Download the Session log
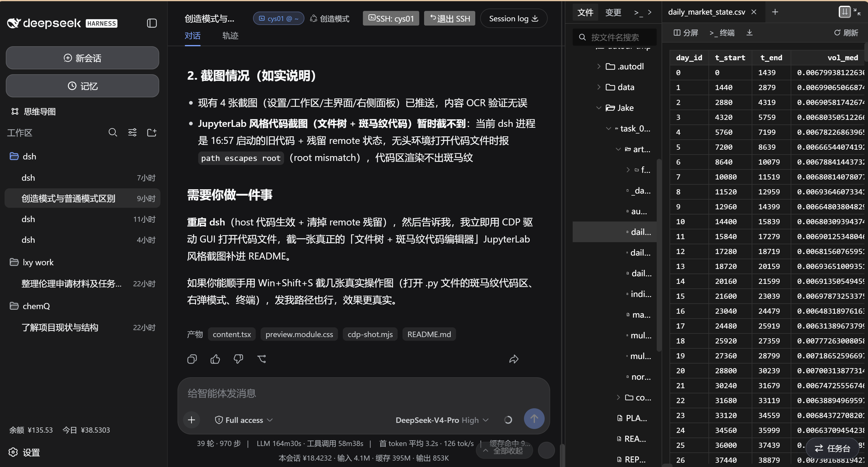This screenshot has height=467, width=868. [514, 19]
